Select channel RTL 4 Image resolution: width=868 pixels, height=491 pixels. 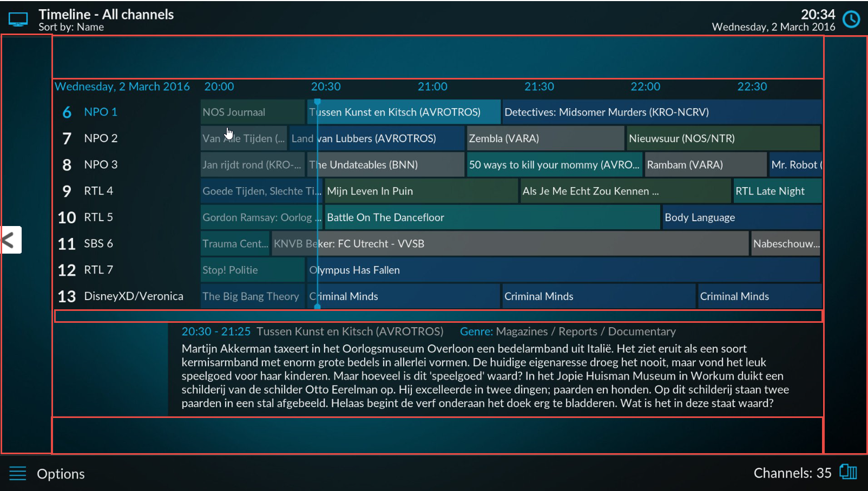click(x=98, y=191)
